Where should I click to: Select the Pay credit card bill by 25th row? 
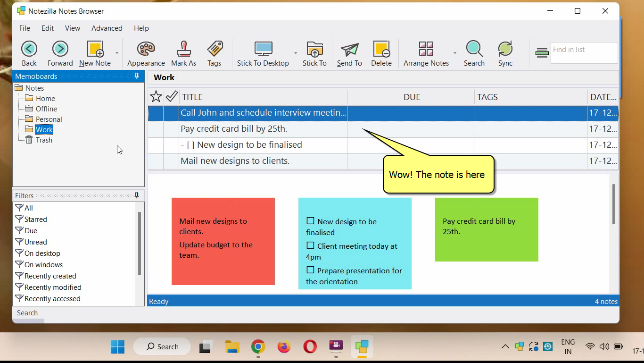383,129
